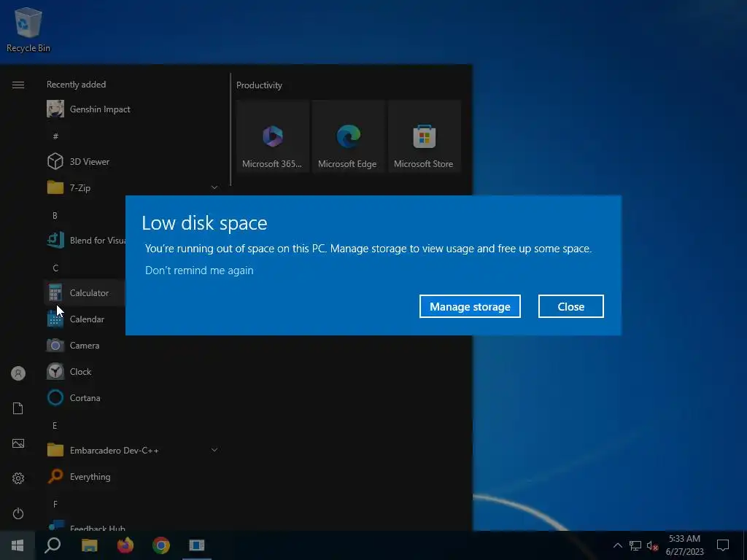
Task: Open 3D Viewer app
Action: click(x=131, y=161)
